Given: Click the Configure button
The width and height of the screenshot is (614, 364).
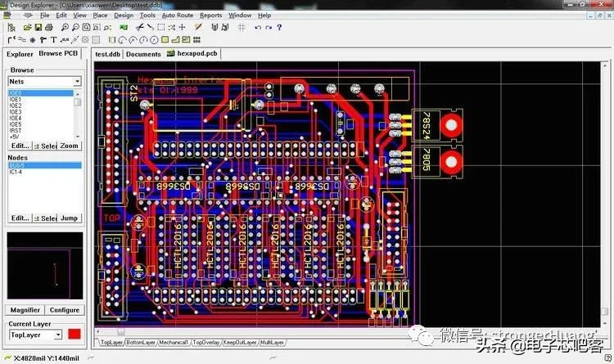Looking at the screenshot, I should coord(65,311).
